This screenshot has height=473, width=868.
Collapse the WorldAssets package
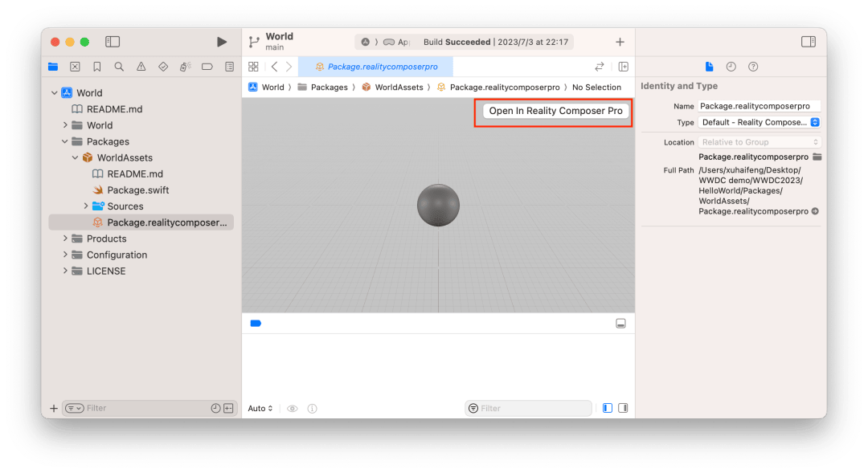pos(76,157)
